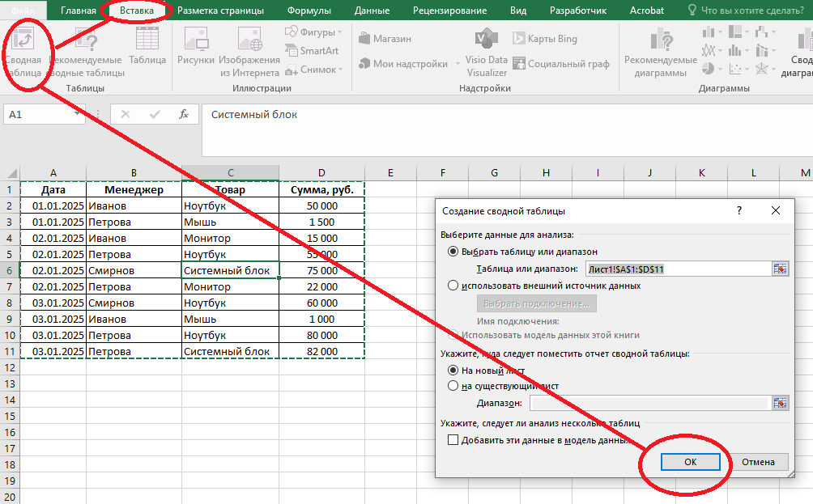Image resolution: width=813 pixels, height=504 pixels.
Task: Check 'Добавить эти данные в модель данных'
Action: click(x=453, y=440)
